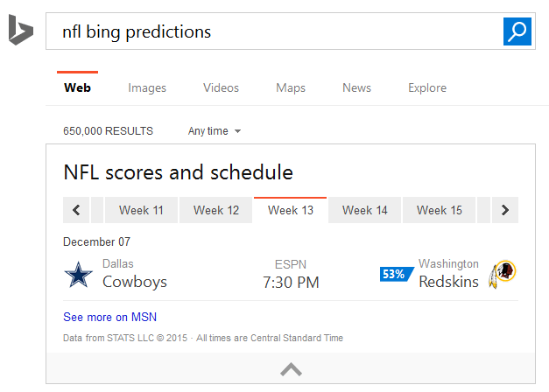Click the Bing logo
Viewport: 549px width, 392px height.
pyautogui.click(x=21, y=30)
